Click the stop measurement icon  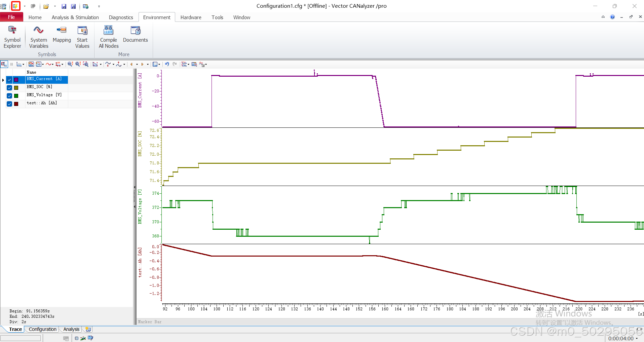tap(33, 6)
